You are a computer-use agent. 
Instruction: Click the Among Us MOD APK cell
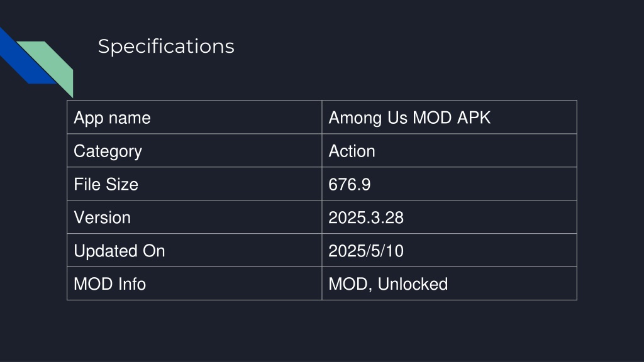(x=449, y=118)
